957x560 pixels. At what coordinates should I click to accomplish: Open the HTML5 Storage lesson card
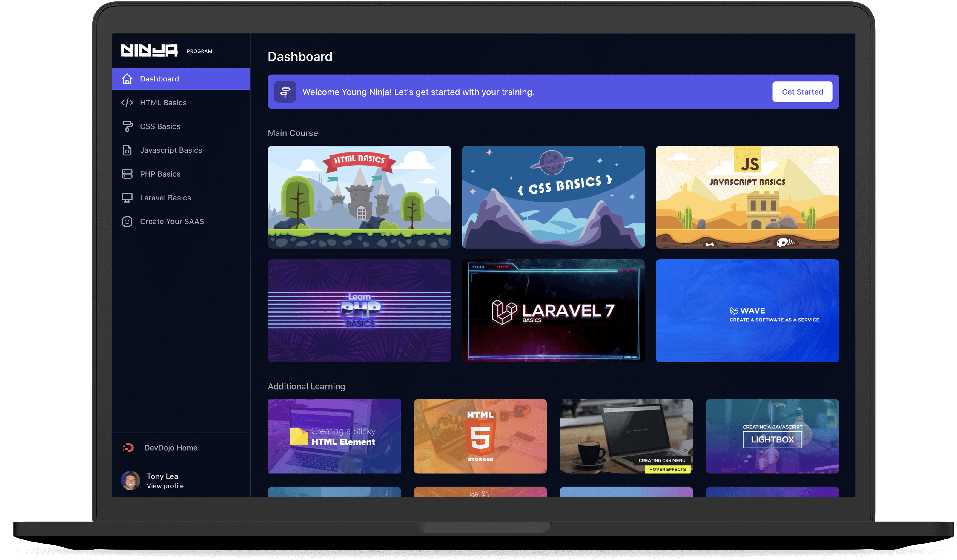click(x=480, y=436)
